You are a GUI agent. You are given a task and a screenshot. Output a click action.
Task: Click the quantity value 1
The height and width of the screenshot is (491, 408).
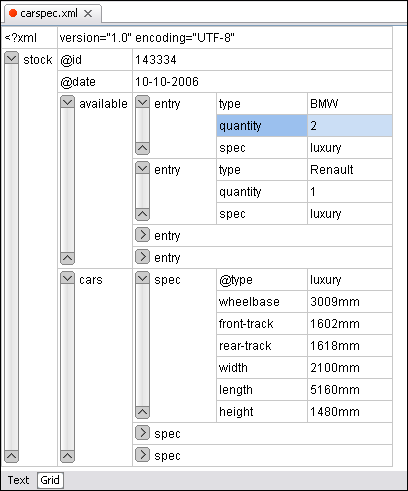click(x=350, y=192)
